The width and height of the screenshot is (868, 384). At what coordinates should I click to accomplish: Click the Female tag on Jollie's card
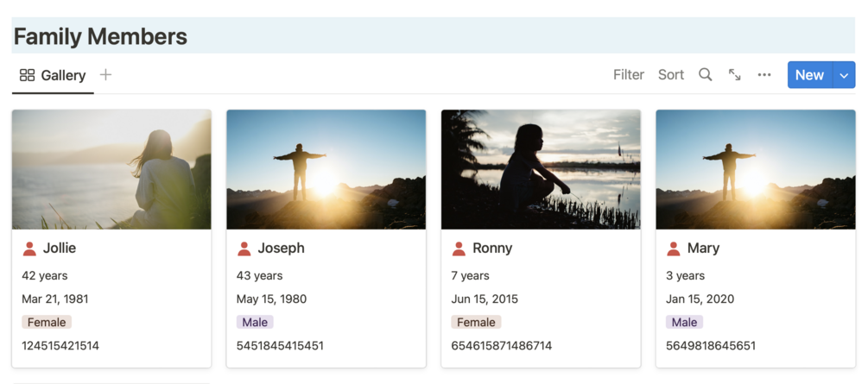click(x=47, y=322)
